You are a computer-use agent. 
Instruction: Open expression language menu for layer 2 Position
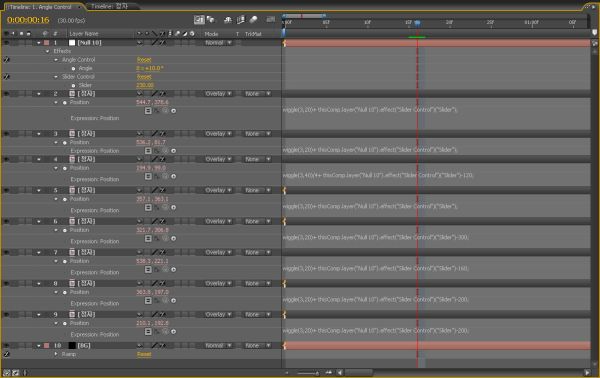click(173, 111)
